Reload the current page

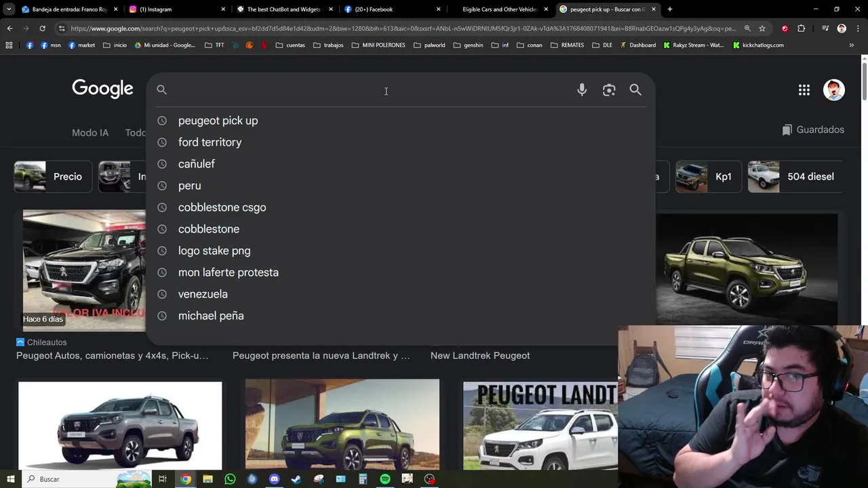click(42, 28)
